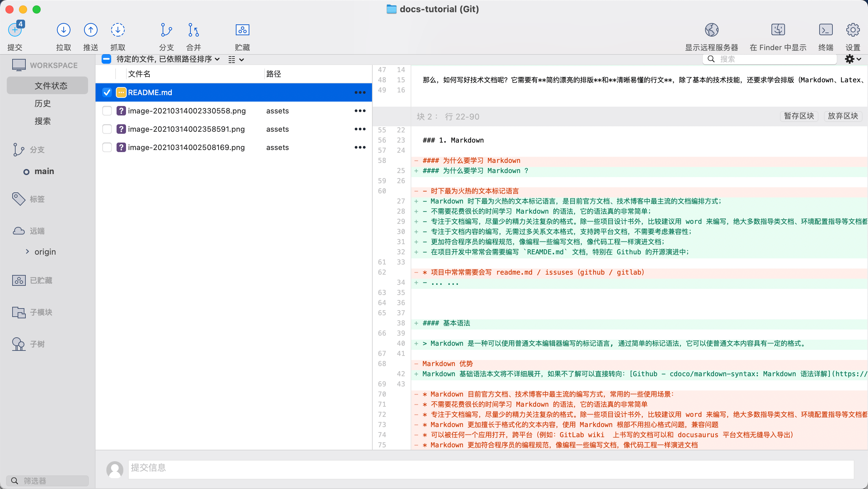Check the image-20210314002508169.png checkbox

click(107, 147)
